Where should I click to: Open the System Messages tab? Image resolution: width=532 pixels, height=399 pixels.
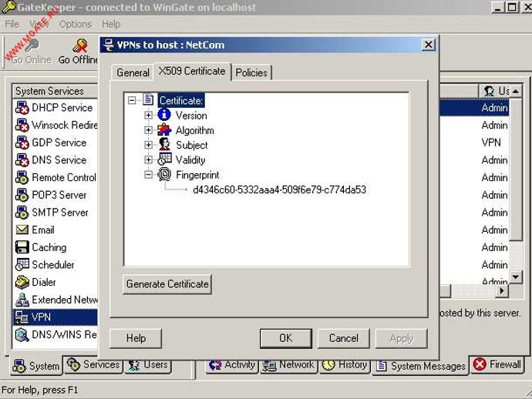pyautogui.click(x=421, y=365)
